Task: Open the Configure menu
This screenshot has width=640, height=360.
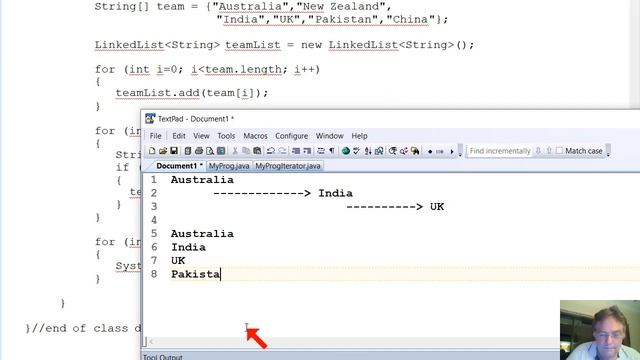Action: pos(291,136)
